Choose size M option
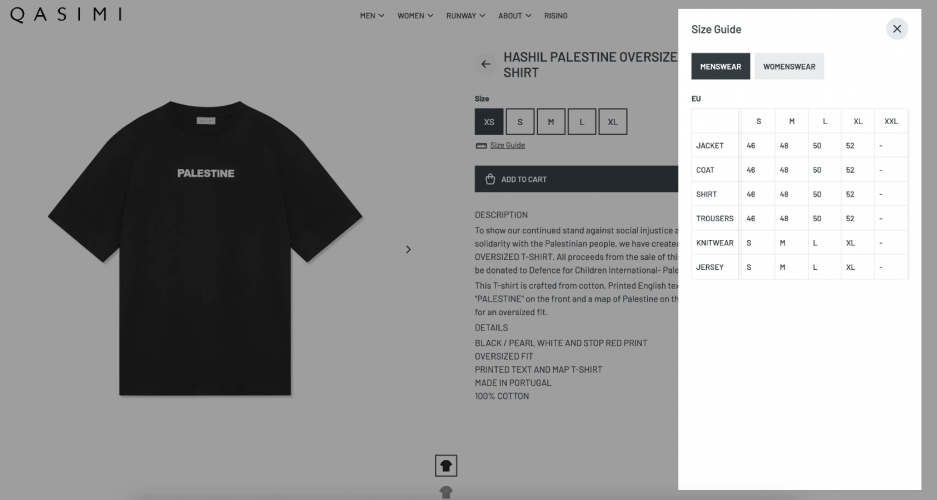The height and width of the screenshot is (500, 937). pos(550,122)
